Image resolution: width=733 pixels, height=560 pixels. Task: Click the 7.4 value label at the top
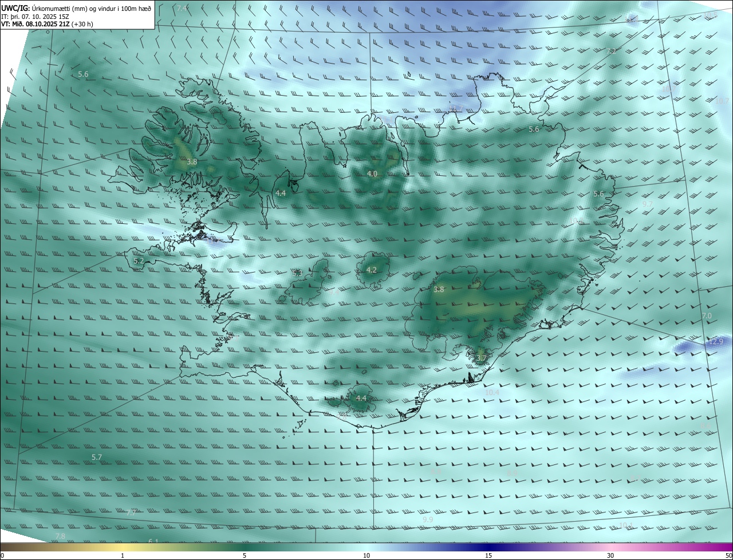click(x=182, y=8)
